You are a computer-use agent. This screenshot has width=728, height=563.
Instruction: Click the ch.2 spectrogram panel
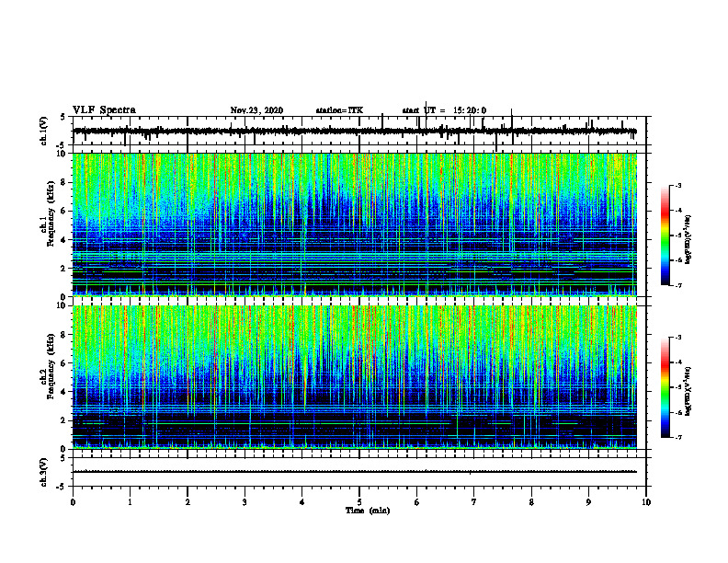coord(355,377)
